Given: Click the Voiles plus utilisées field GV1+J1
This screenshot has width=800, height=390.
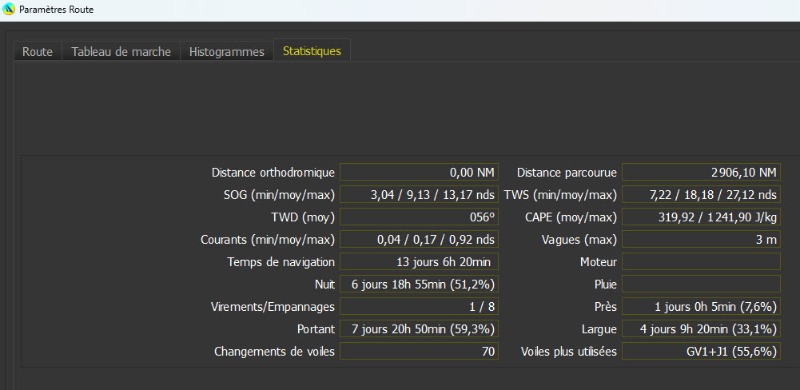Looking at the screenshot, I should click(x=701, y=351).
